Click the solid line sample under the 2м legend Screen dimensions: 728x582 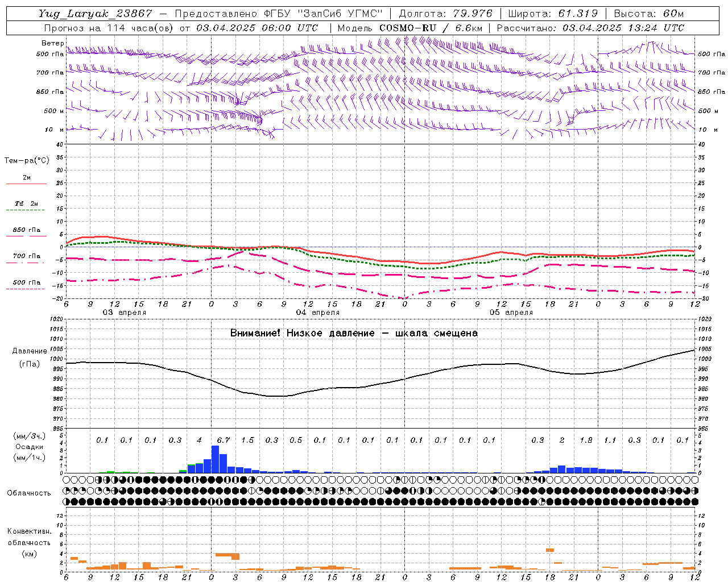[x=26, y=184]
